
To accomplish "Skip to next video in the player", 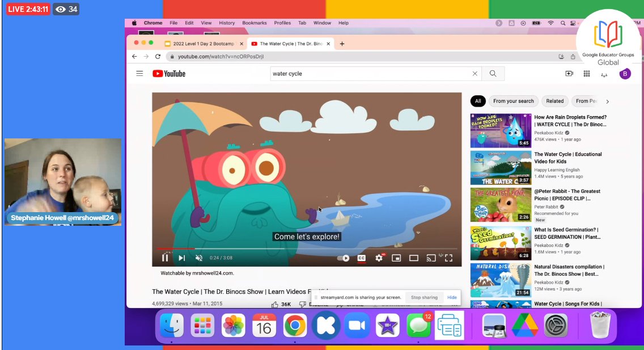I will point(181,258).
